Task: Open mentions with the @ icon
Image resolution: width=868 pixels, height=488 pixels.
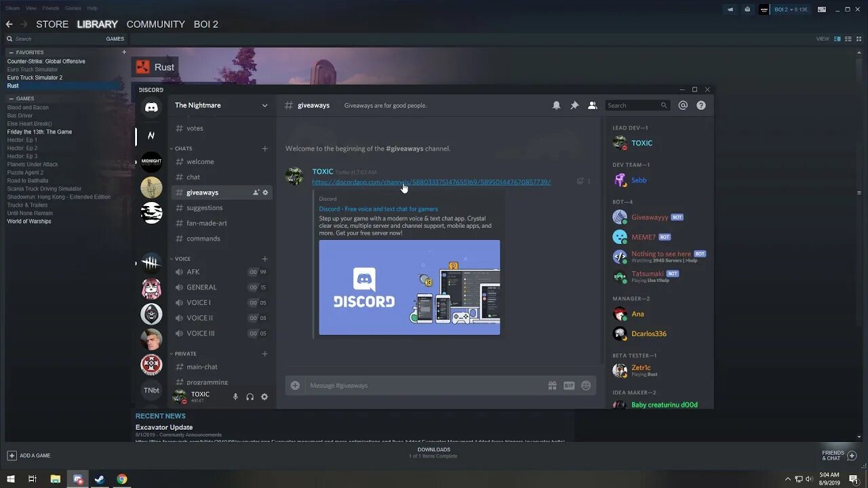Action: tap(683, 105)
